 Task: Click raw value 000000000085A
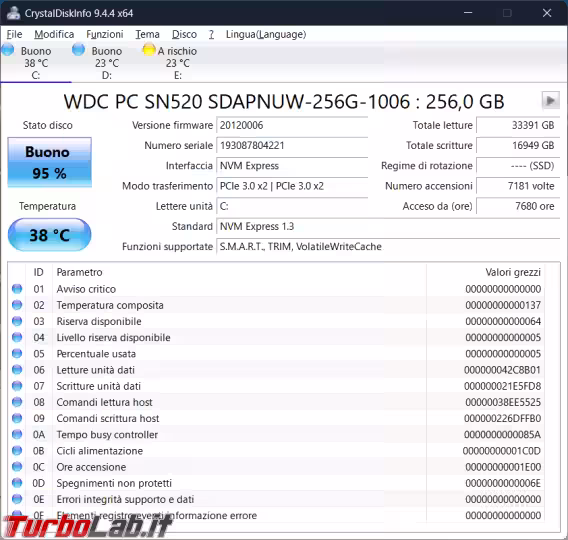[x=502, y=435]
